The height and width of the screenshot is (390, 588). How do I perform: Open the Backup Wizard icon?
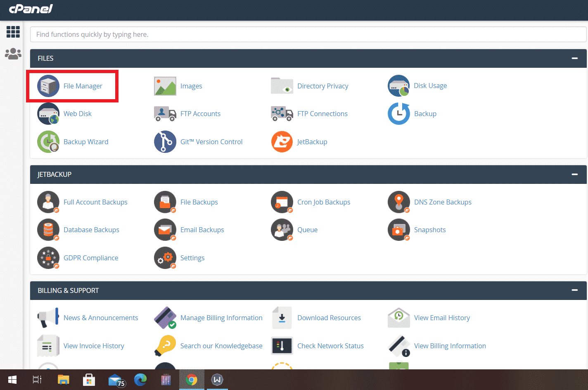48,142
